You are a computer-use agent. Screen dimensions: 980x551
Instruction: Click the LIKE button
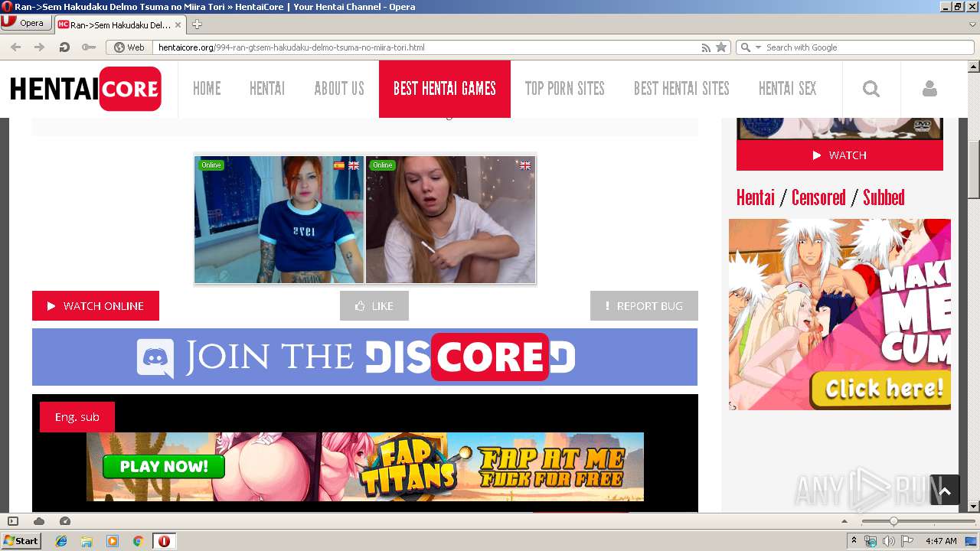tap(374, 306)
